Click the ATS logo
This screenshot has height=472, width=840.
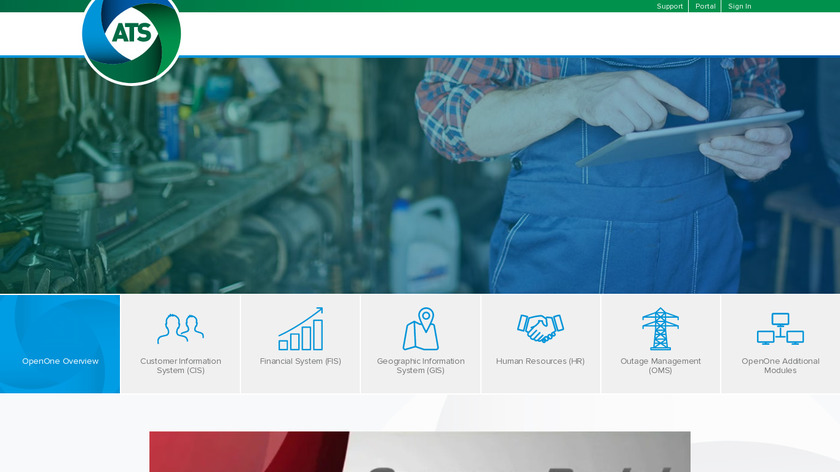(131, 35)
